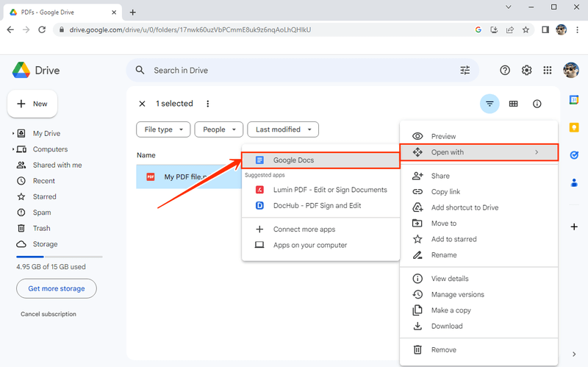Screen dimensions: 588x367
Task: Expand the My Drive tree
Action: [x=13, y=133]
